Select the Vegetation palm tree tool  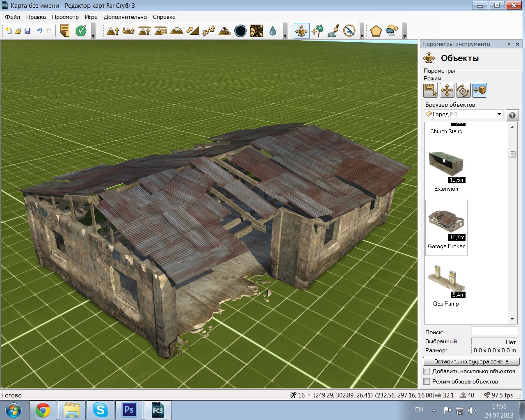(317, 31)
